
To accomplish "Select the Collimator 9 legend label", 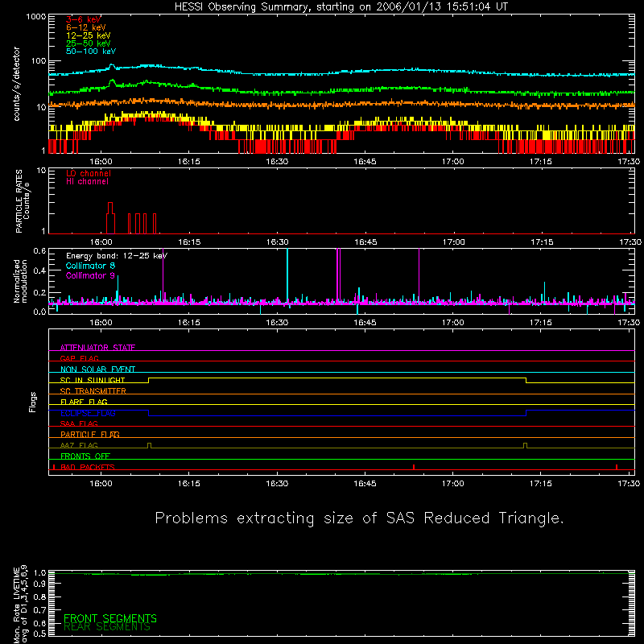I will [x=90, y=275].
